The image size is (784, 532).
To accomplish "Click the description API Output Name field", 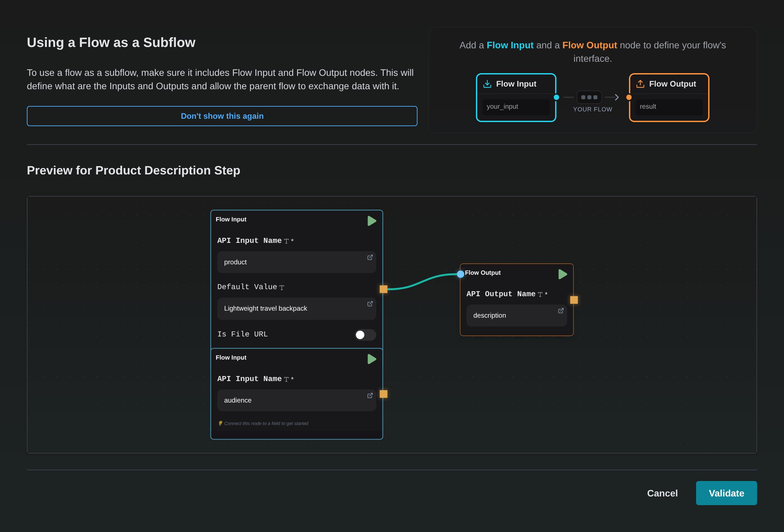I will [x=517, y=316].
